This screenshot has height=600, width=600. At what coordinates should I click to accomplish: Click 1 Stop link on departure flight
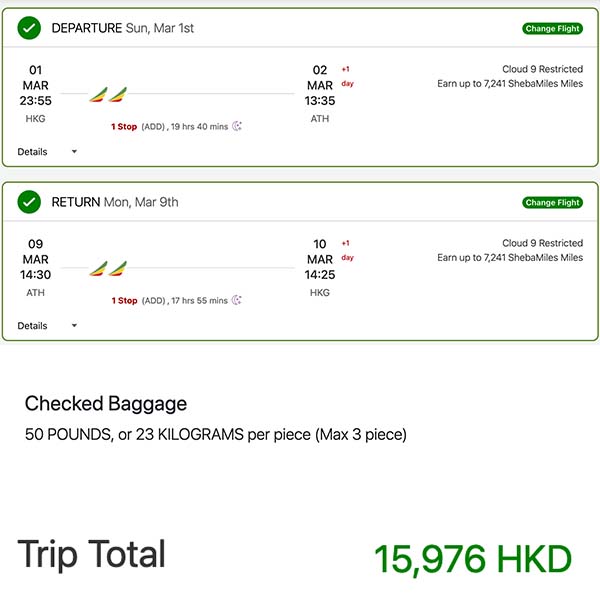[x=124, y=127]
